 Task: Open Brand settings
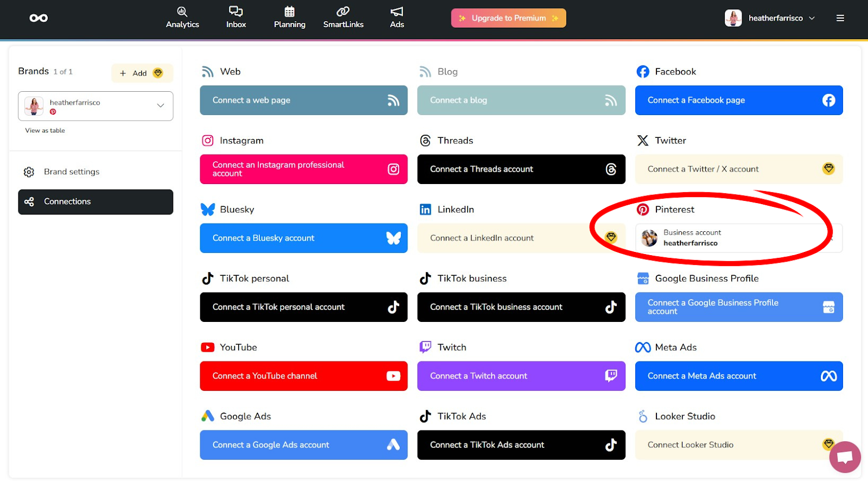(95, 172)
